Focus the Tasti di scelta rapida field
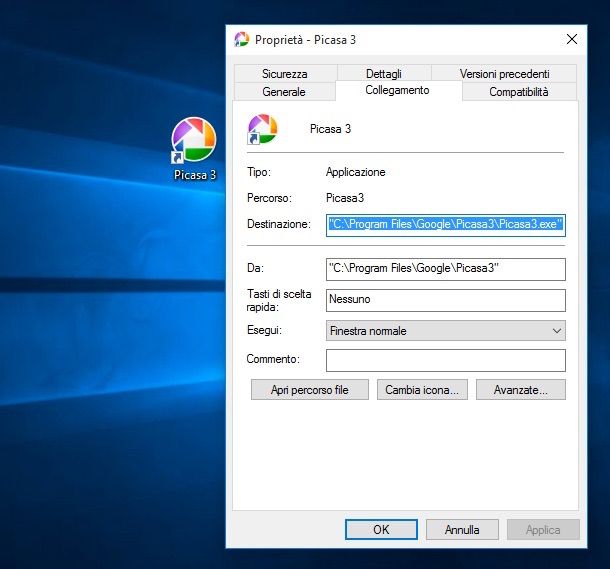The width and height of the screenshot is (610, 569). pyautogui.click(x=445, y=300)
